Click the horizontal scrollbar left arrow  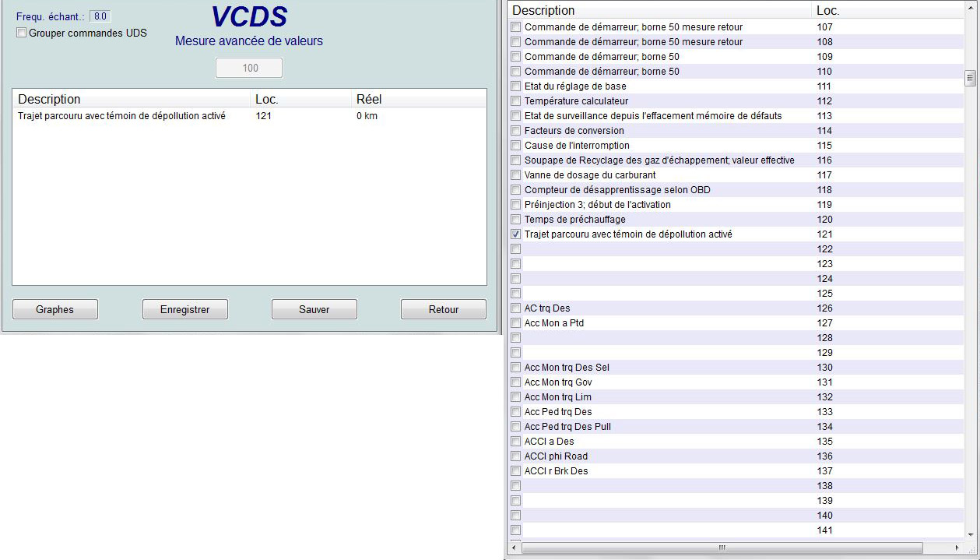click(515, 548)
